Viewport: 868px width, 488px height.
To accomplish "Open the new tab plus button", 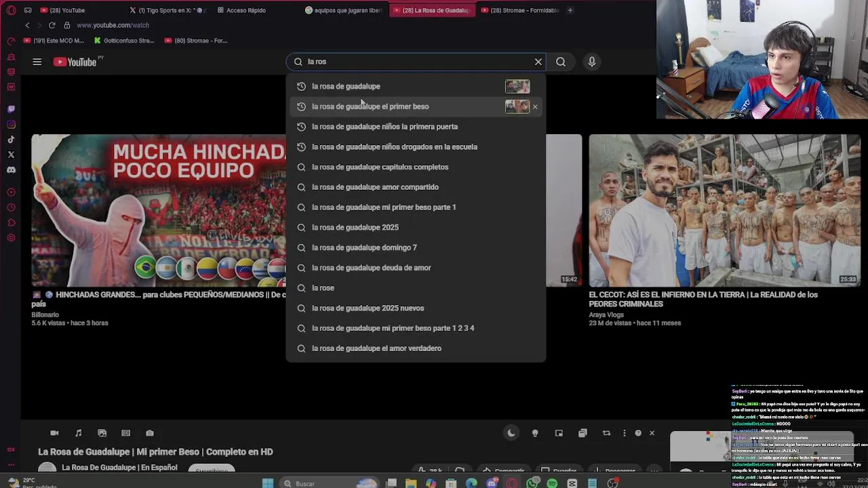I will pos(570,10).
